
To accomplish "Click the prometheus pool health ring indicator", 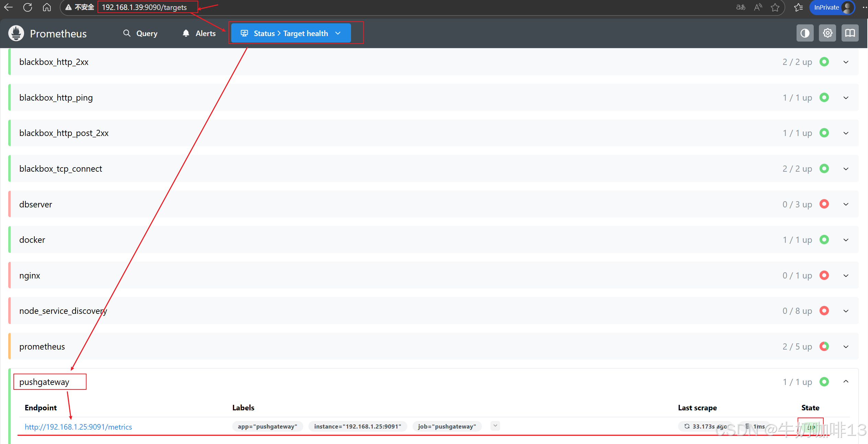I will coord(824,346).
